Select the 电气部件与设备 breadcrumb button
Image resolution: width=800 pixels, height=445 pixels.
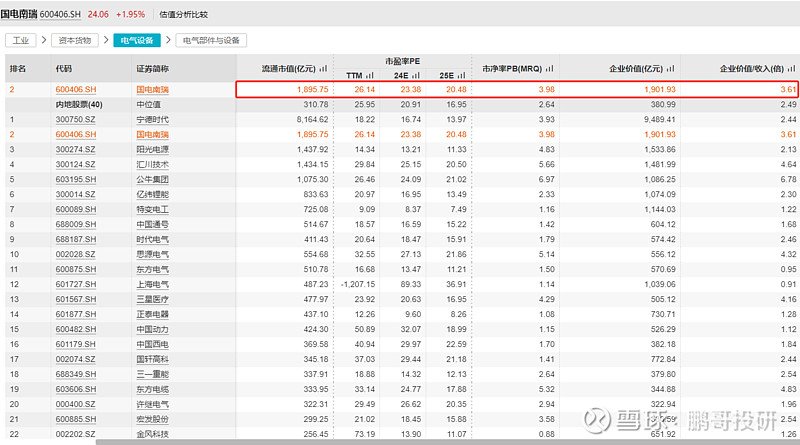click(x=211, y=40)
